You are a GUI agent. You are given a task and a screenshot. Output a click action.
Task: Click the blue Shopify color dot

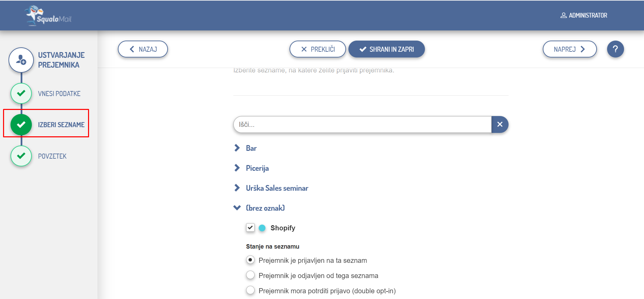point(262,228)
